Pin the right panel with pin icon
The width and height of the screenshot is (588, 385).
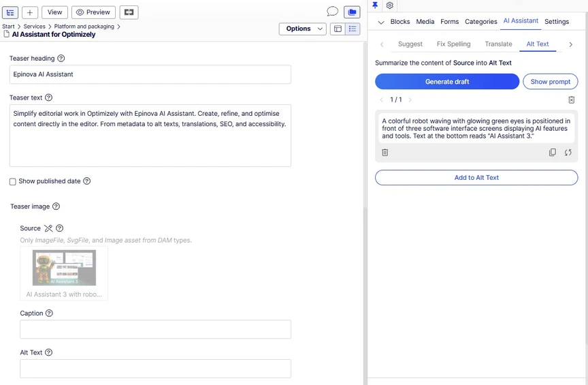pyautogui.click(x=374, y=5)
